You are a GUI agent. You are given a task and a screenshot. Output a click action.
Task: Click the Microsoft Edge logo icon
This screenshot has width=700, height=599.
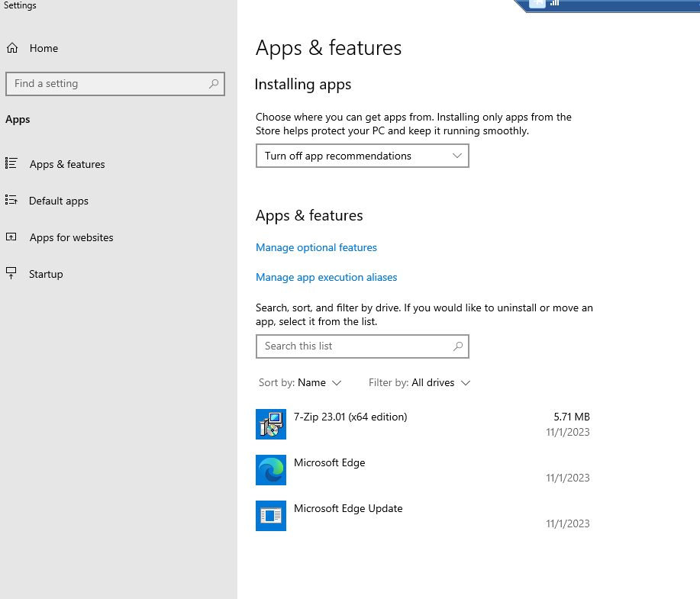270,470
